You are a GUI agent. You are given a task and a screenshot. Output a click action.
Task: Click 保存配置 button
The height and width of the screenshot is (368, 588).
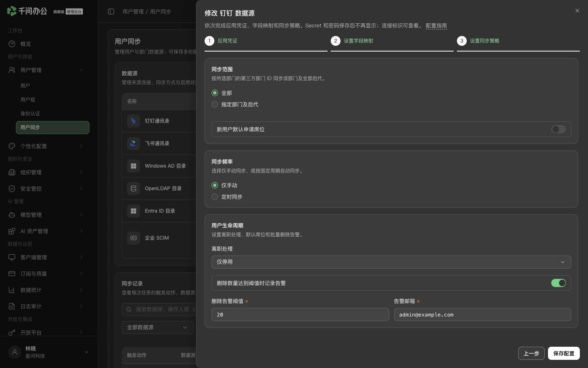pos(564,353)
